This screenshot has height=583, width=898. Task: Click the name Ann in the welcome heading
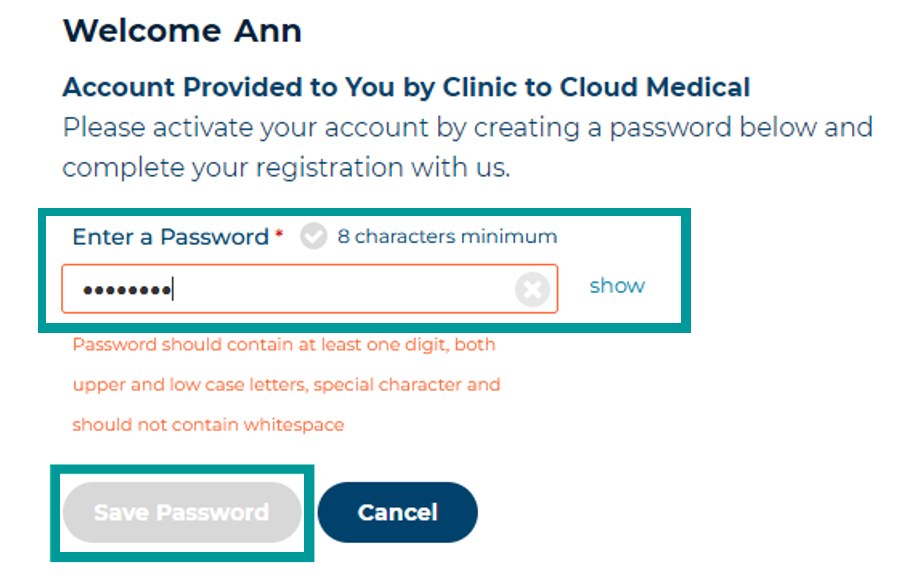pos(267,30)
